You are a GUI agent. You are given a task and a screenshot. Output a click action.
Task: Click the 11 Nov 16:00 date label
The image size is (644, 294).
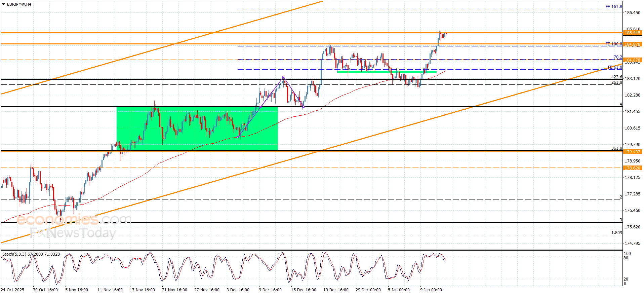point(110,290)
